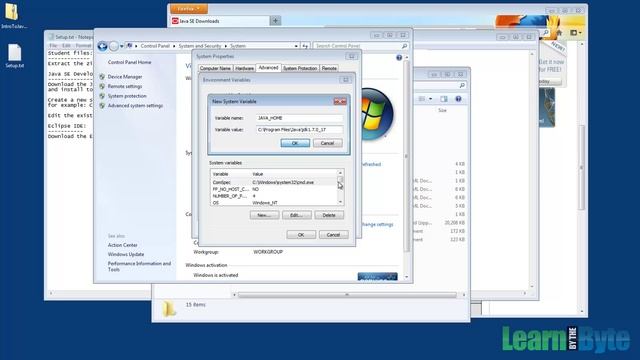Click the shield icon beside Remote settings
This screenshot has height=360, width=640.
point(102,86)
